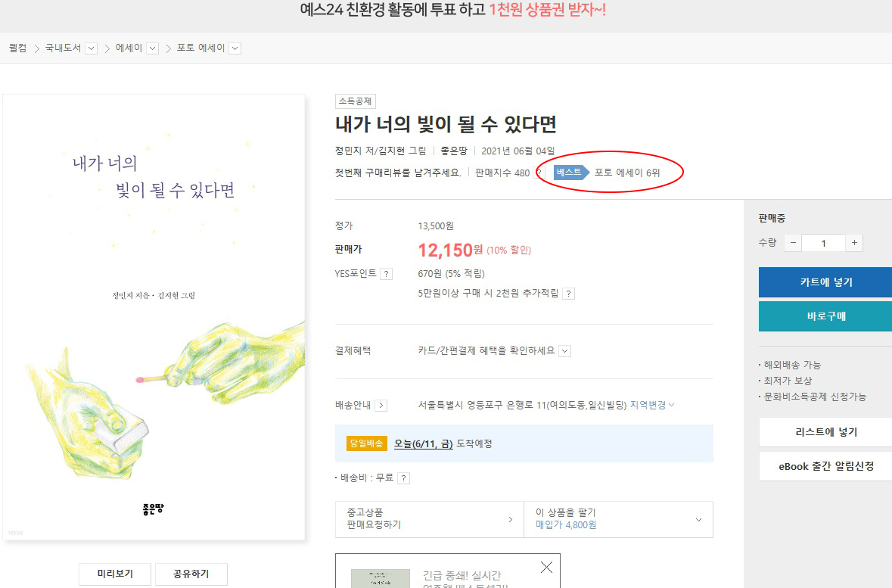Click 바로구매 button
This screenshot has width=892, height=588.
(x=825, y=316)
